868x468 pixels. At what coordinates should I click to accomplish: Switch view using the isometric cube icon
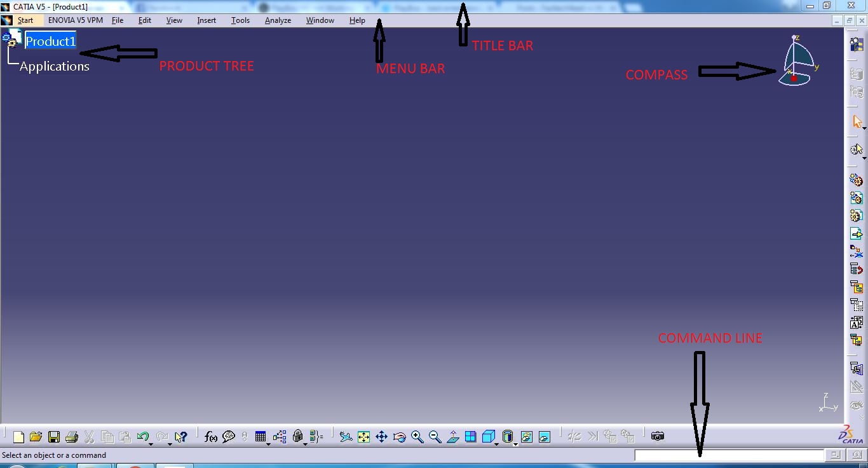pos(489,437)
